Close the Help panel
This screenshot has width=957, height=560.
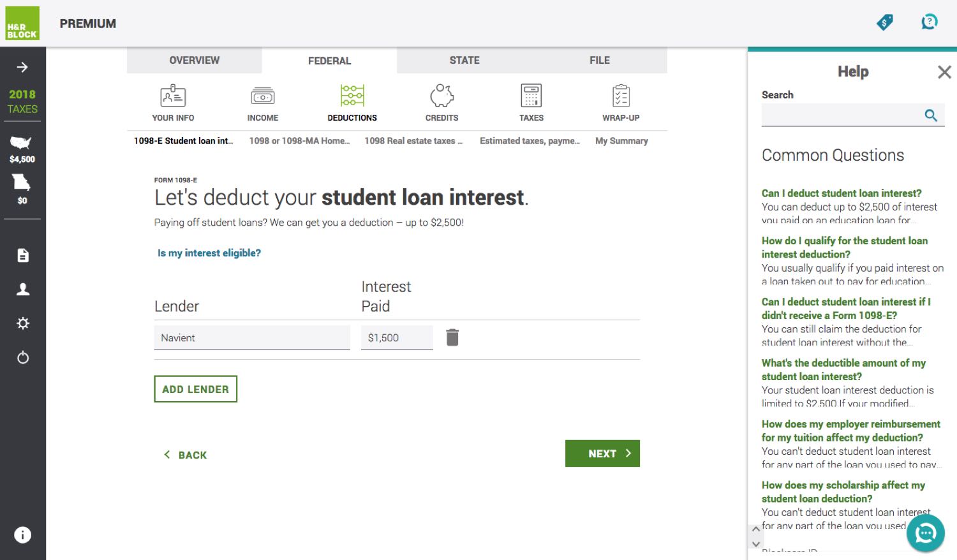pos(944,72)
